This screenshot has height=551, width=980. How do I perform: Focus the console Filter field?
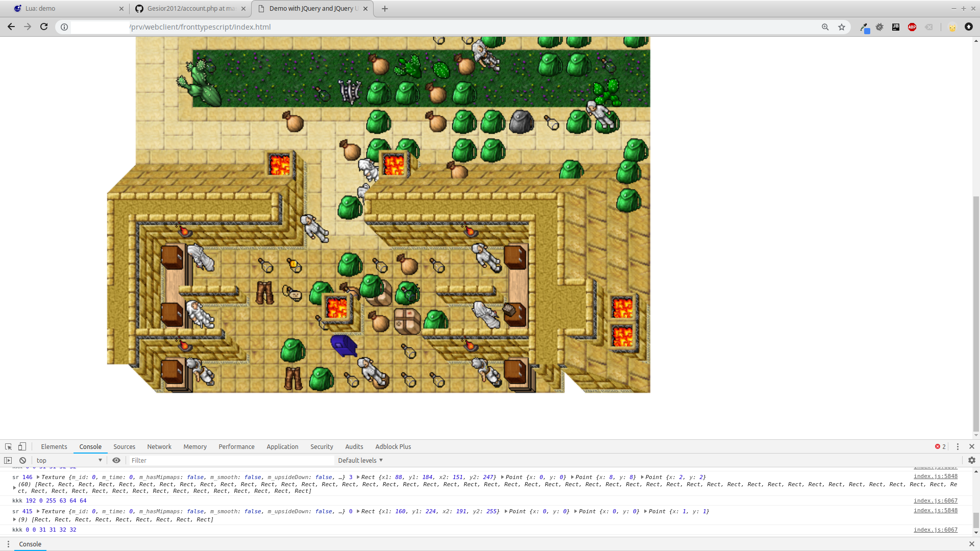(232, 460)
